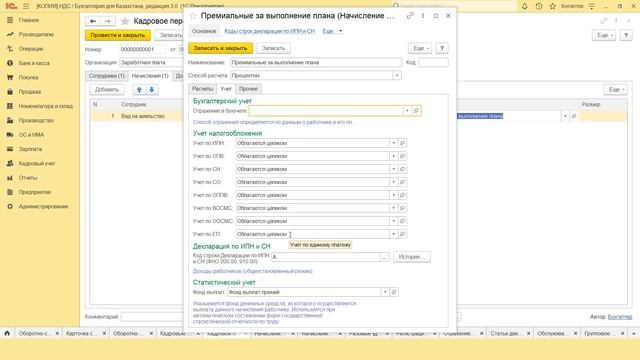Open the Учет по СО item via open icon
The height and width of the screenshot is (360, 640).
402,182
